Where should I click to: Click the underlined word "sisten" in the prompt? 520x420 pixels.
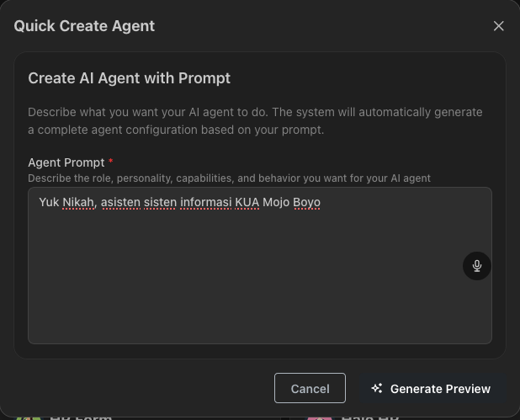click(159, 202)
